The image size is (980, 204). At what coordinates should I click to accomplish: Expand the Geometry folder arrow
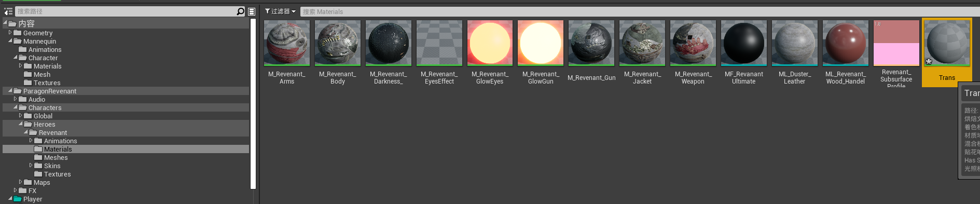10,33
